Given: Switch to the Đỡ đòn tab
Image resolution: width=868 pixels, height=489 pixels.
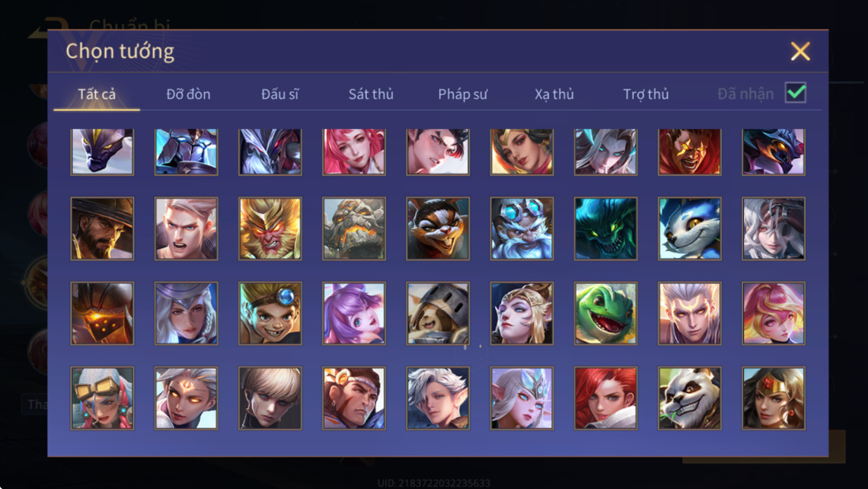Looking at the screenshot, I should click(188, 94).
